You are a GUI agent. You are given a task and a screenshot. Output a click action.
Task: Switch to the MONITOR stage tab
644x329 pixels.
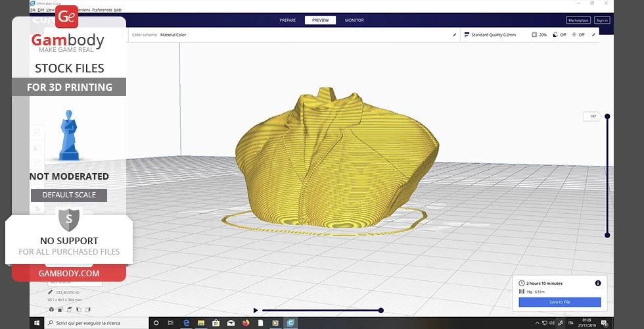tap(354, 20)
